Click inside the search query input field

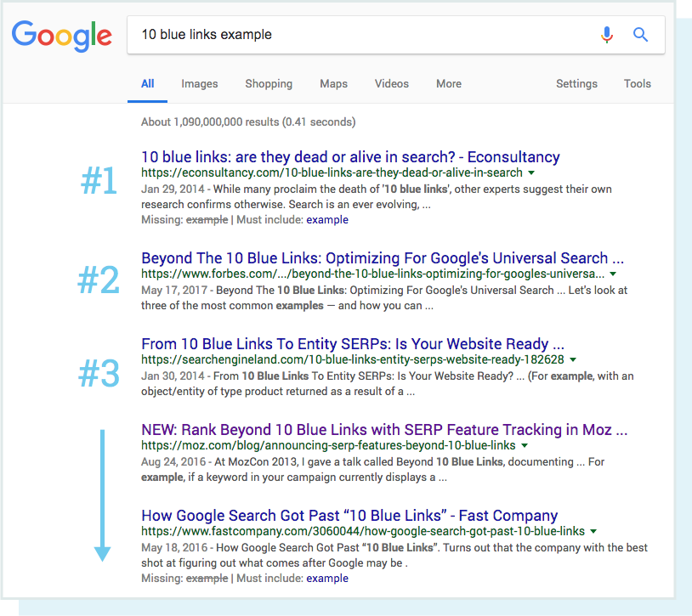tap(340, 35)
